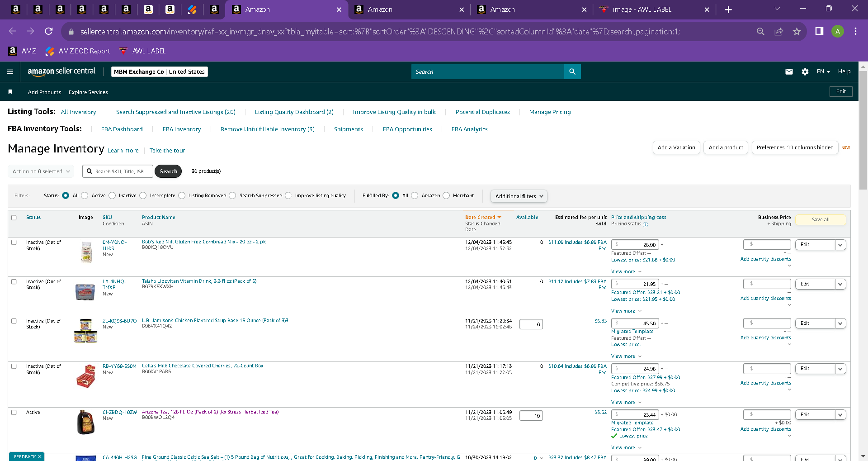868x461 pixels.
Task: Click the Add a product button
Action: [726, 147]
